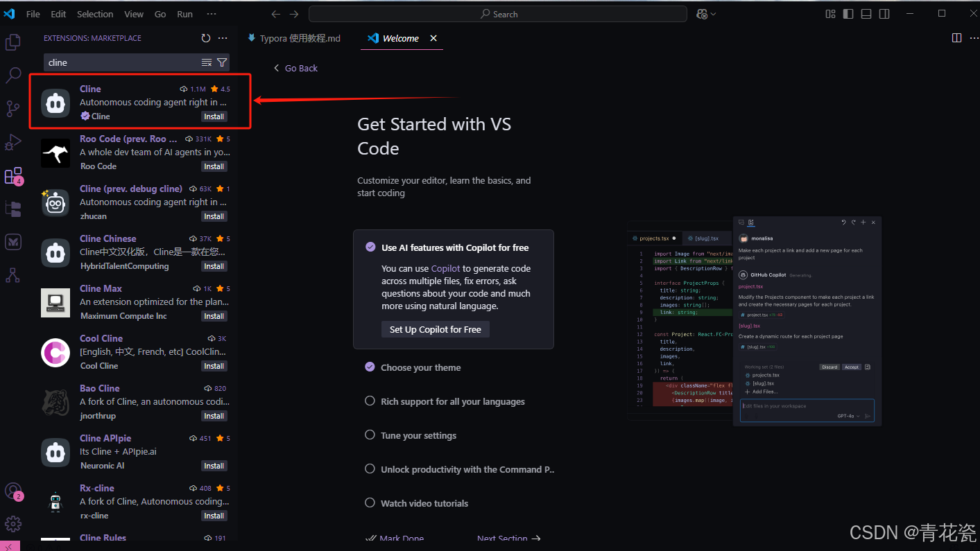Refresh the extensions marketplace list

pos(205,38)
